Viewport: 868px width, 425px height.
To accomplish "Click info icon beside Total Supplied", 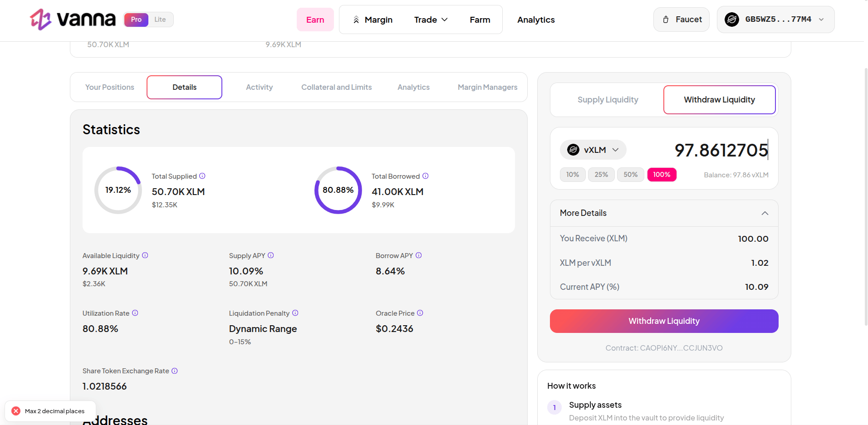I will [x=202, y=176].
